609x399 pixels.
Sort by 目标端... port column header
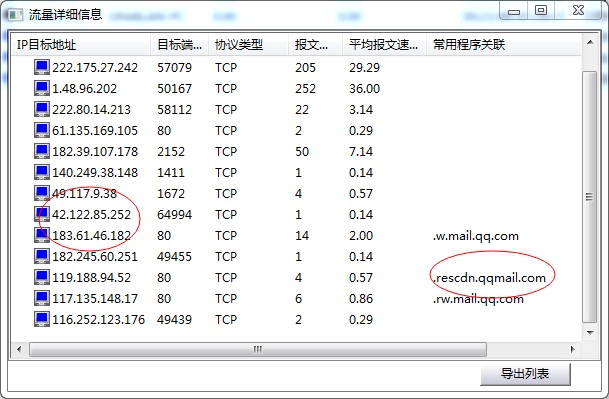tap(179, 45)
